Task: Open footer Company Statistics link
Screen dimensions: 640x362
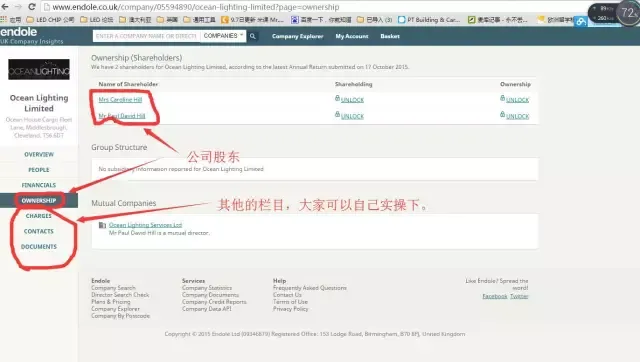Action: 207,288
